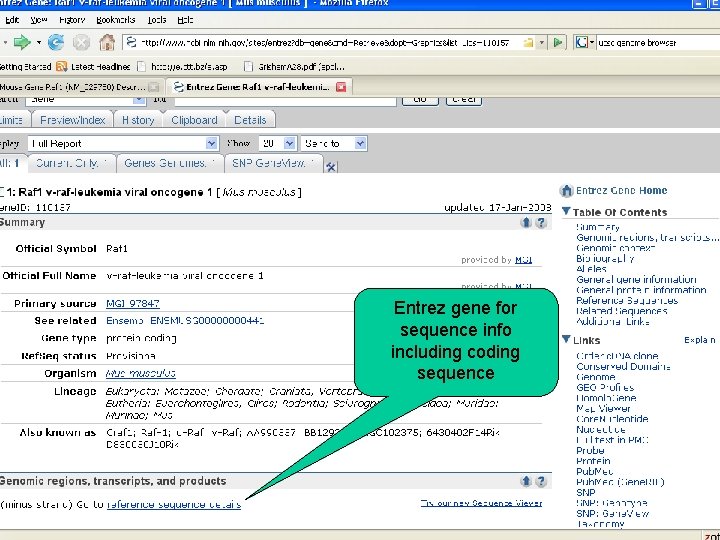This screenshot has height=540, width=720.
Task: Collapse the Links section triangle
Action: (566, 339)
